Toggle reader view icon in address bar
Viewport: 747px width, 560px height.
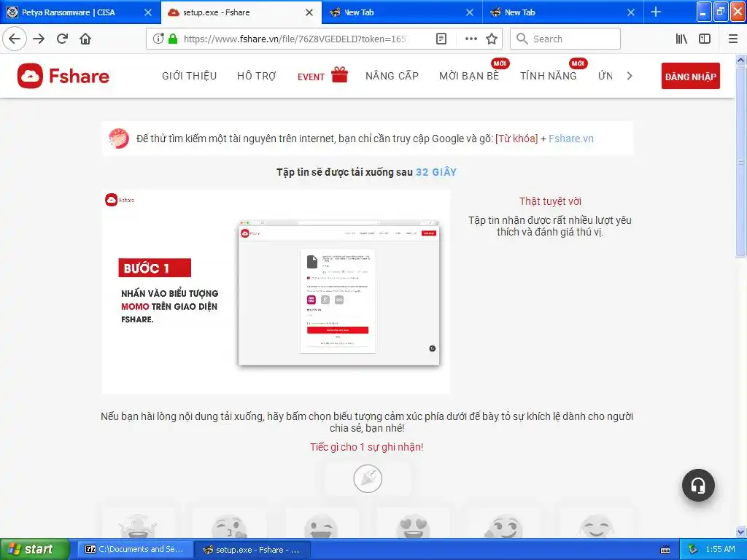pyautogui.click(x=441, y=39)
